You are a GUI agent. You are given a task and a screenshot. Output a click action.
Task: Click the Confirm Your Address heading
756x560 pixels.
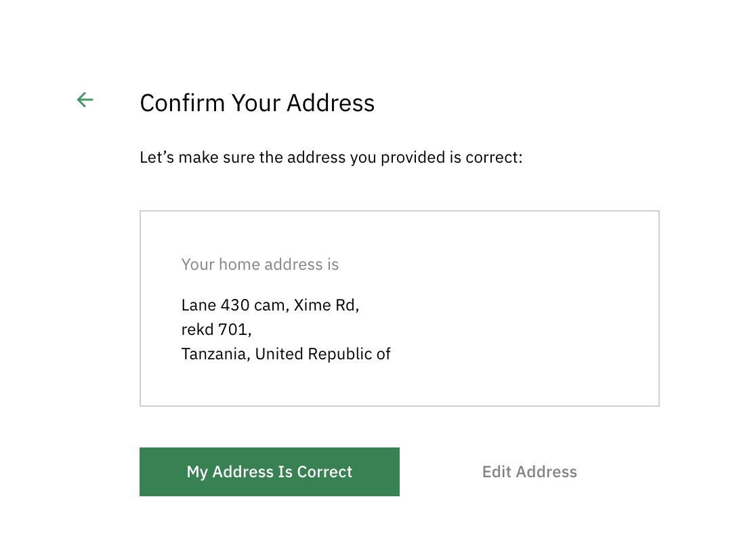(x=257, y=103)
